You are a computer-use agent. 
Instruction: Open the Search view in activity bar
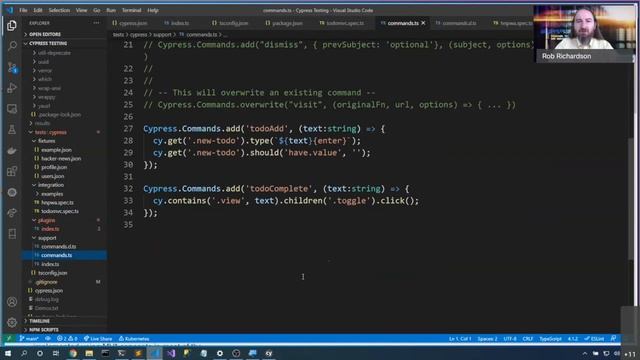(x=12, y=46)
